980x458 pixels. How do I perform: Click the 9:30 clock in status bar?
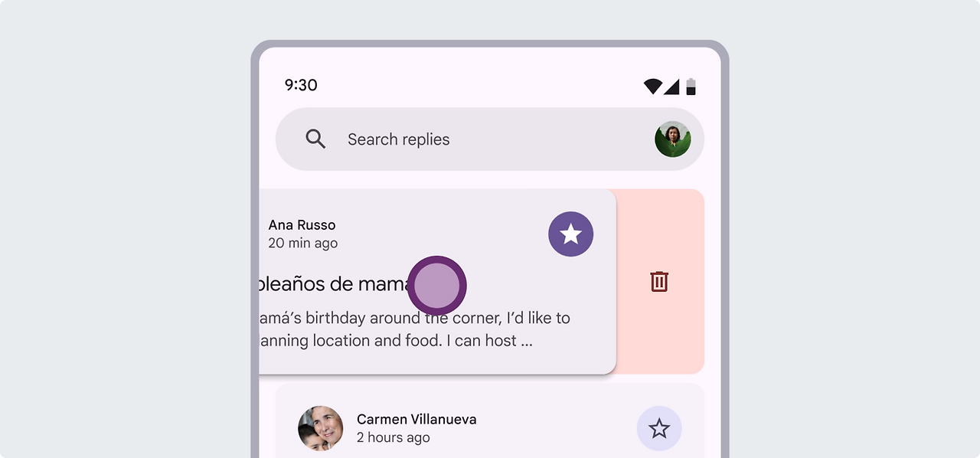(x=301, y=85)
